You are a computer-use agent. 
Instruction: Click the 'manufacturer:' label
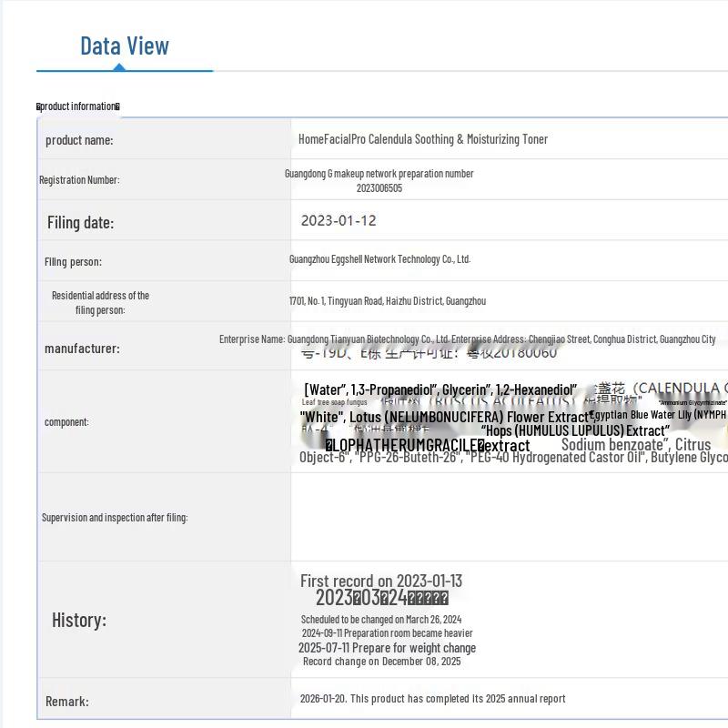click(82, 349)
